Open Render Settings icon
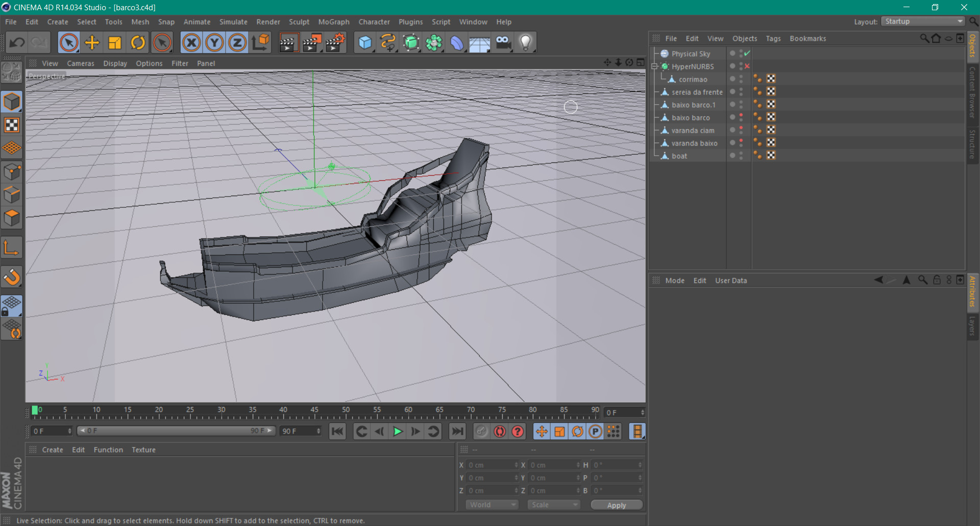980x526 pixels. point(335,42)
